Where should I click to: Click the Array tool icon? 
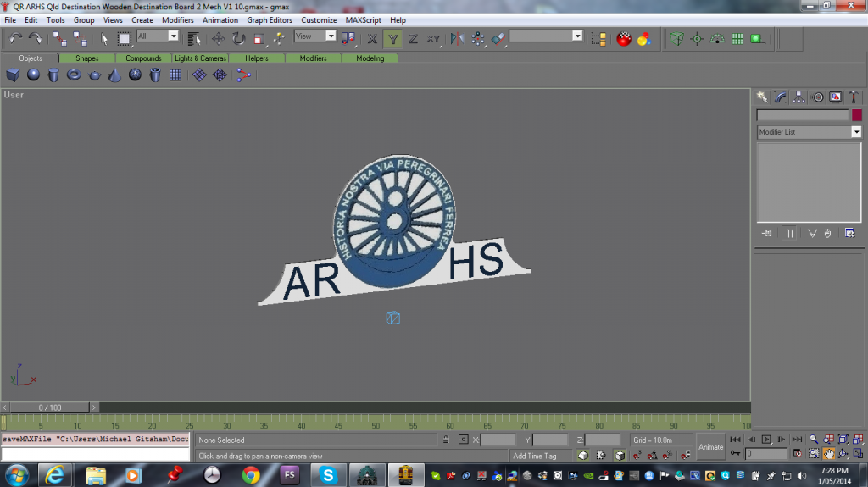point(478,39)
